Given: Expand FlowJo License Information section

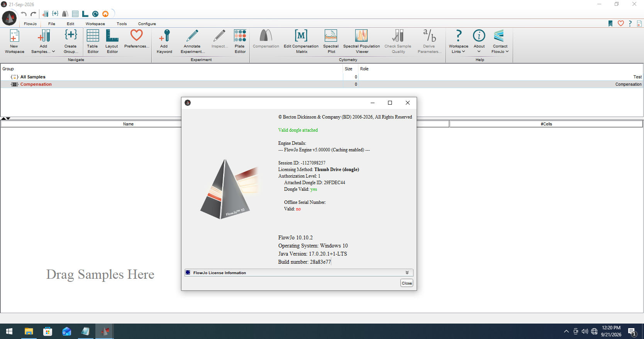Looking at the screenshot, I should coord(299,273).
